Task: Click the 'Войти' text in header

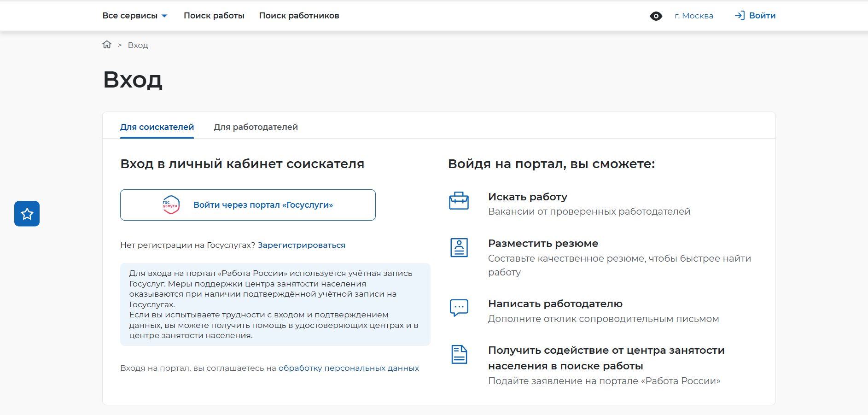Action: click(762, 16)
